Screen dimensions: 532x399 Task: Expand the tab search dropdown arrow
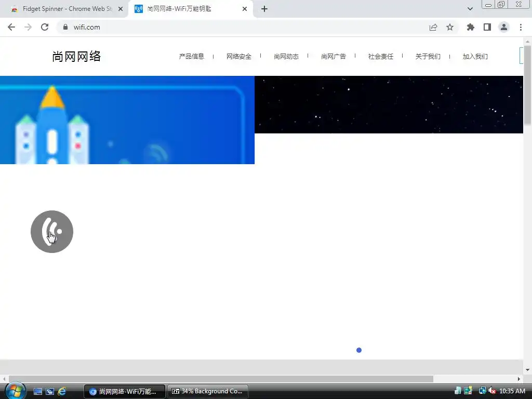[x=470, y=9]
